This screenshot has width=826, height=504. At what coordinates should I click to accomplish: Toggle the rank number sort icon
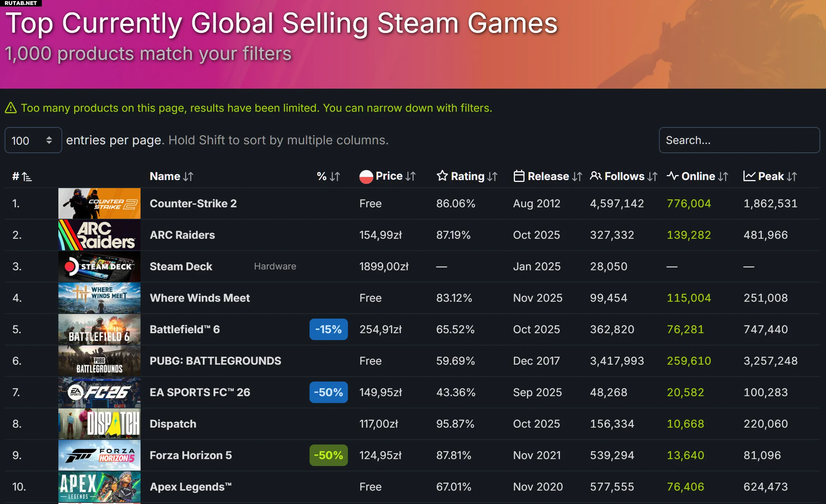(x=26, y=177)
